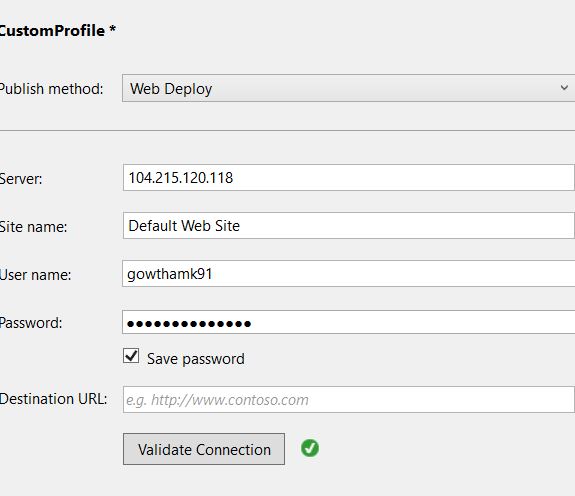Focus the masked Password input box
Image resolution: width=575 pixels, height=496 pixels.
tap(348, 323)
